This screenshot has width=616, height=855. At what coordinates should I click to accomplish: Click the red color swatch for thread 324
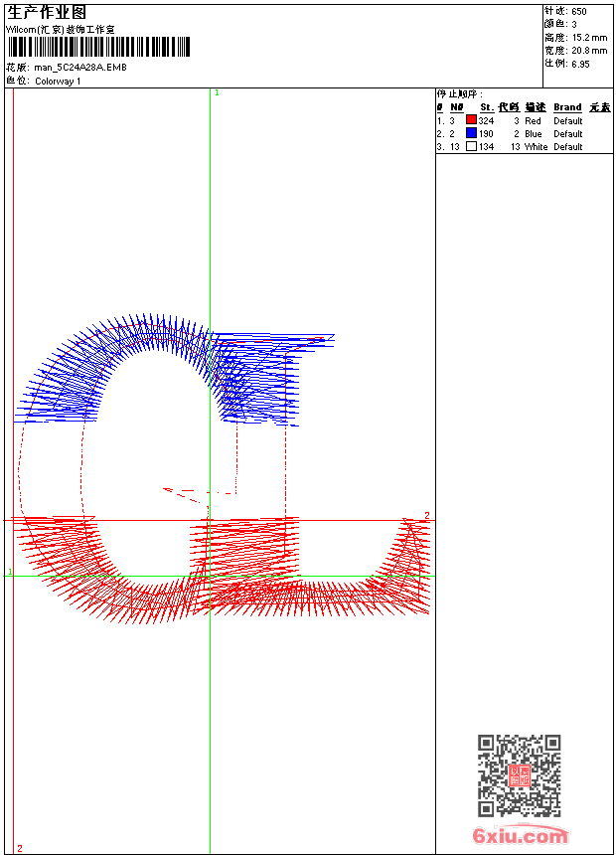[471, 120]
